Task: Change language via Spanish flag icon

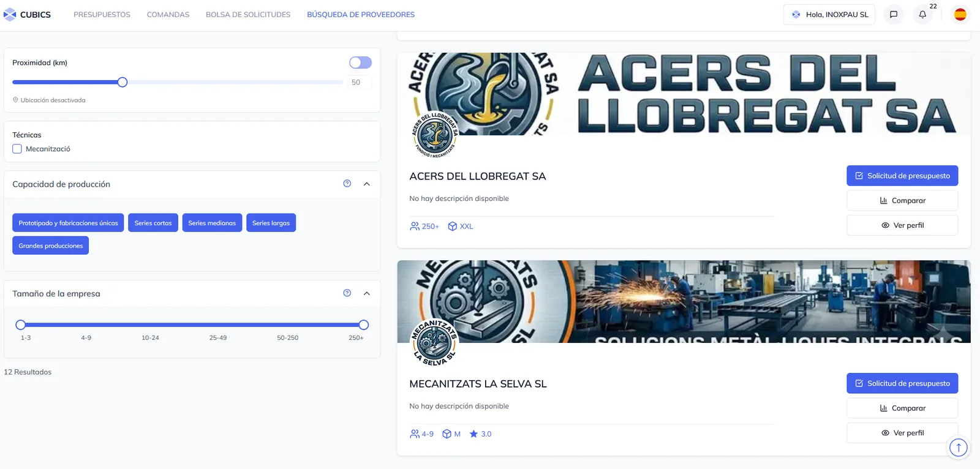Action: 960,14
